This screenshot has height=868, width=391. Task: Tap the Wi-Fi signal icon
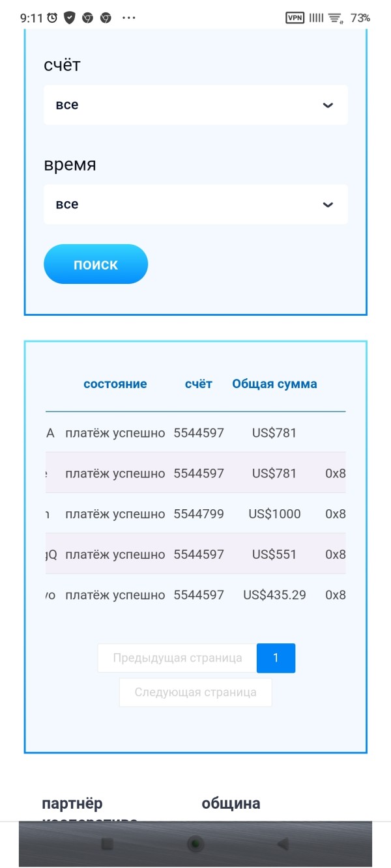(336, 18)
